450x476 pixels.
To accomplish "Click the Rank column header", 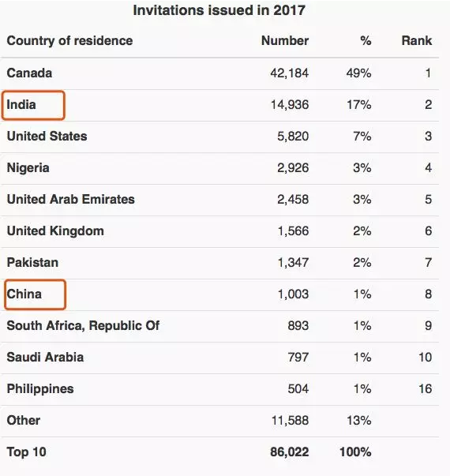I will (x=417, y=41).
